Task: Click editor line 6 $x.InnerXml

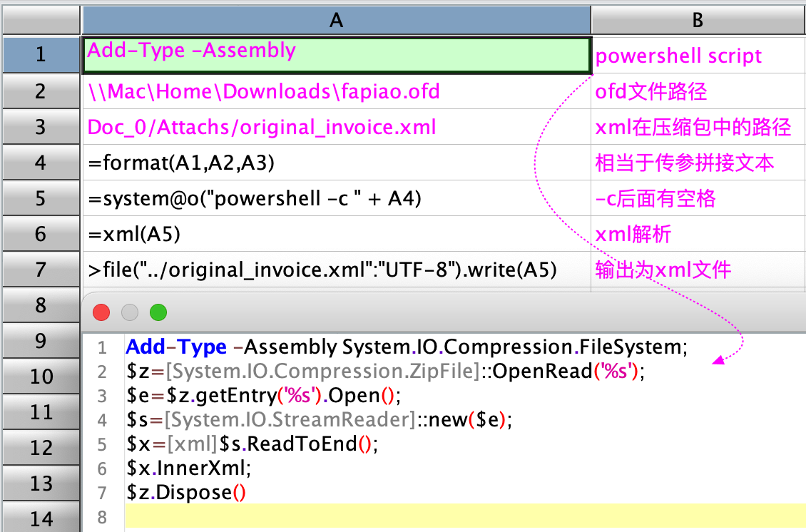Action: click(188, 468)
